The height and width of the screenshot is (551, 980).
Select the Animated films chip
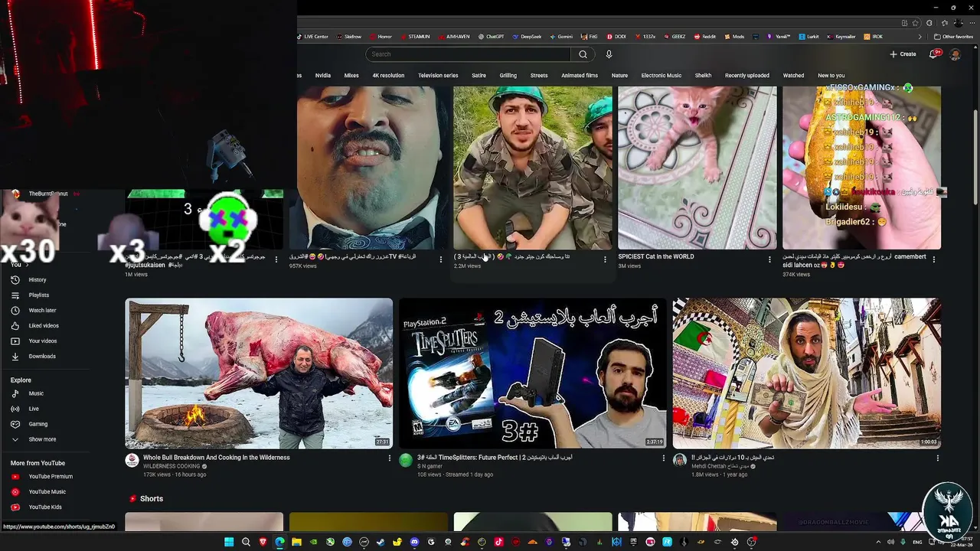click(x=580, y=76)
